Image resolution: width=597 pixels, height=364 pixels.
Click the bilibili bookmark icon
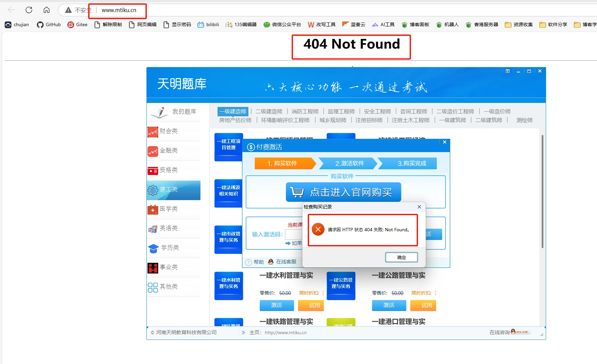pos(200,24)
